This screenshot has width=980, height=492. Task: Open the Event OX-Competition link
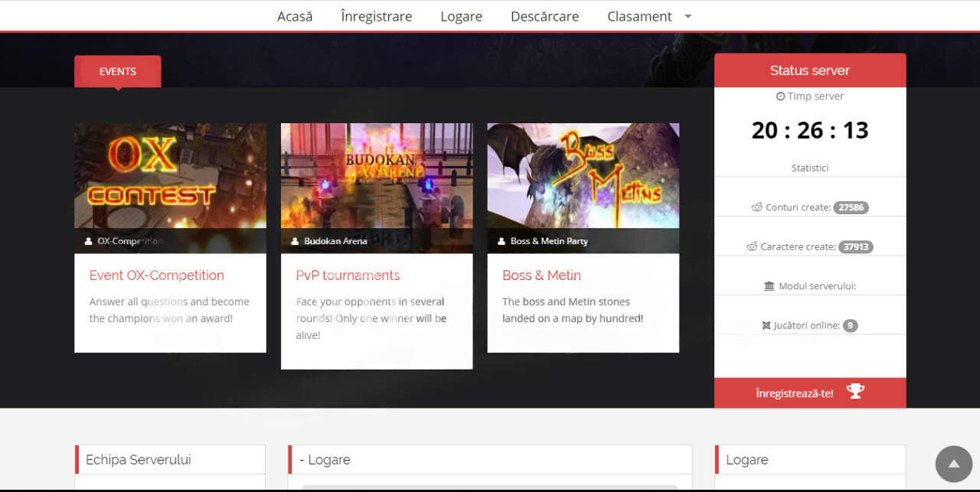coord(155,275)
